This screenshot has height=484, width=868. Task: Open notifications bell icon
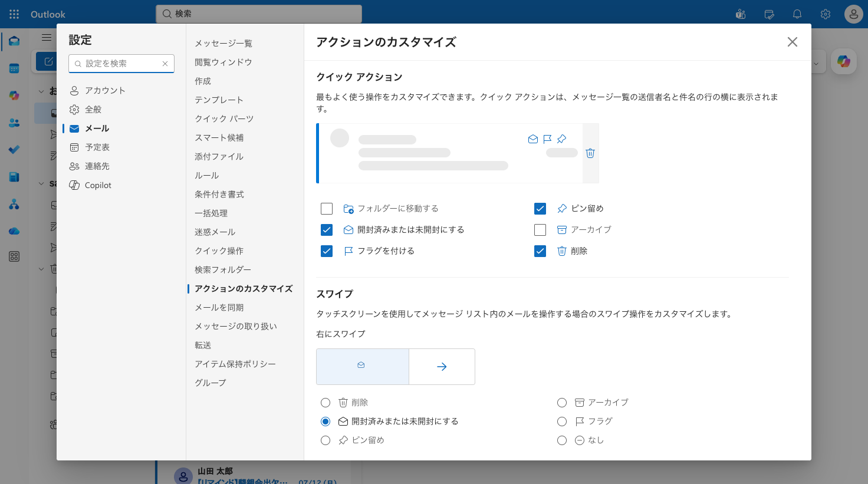(797, 14)
